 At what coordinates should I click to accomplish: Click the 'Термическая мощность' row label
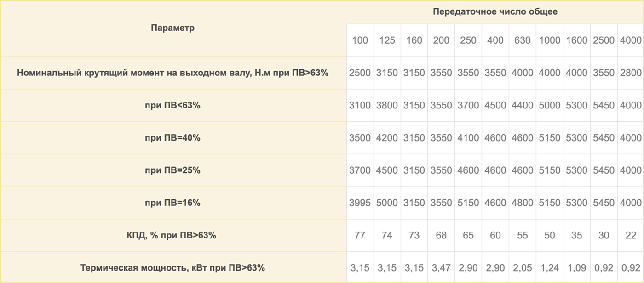point(173,268)
